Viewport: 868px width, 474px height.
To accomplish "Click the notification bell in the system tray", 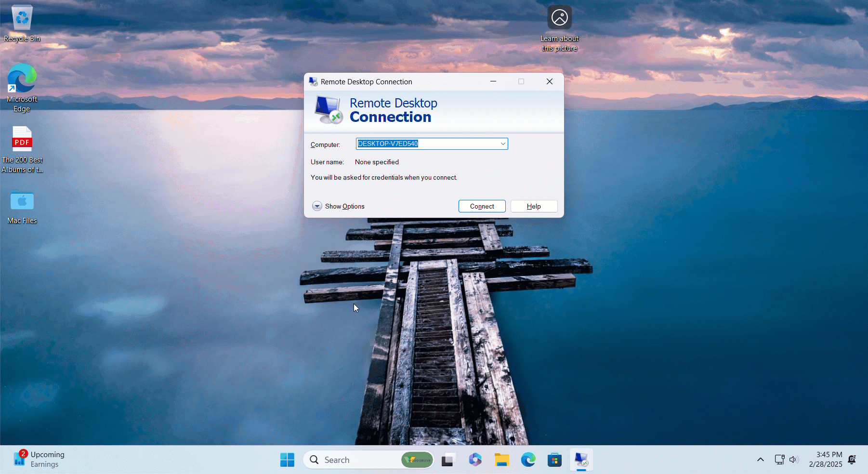I will click(x=852, y=460).
